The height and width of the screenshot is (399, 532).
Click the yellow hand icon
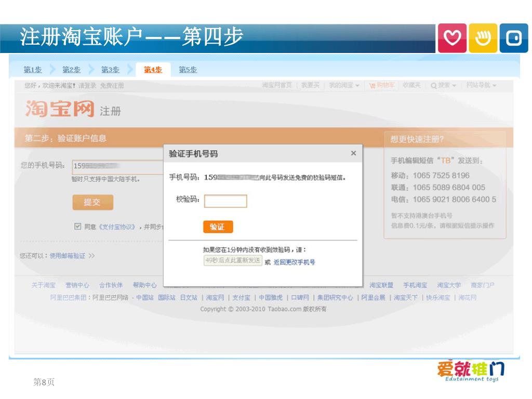(483, 38)
